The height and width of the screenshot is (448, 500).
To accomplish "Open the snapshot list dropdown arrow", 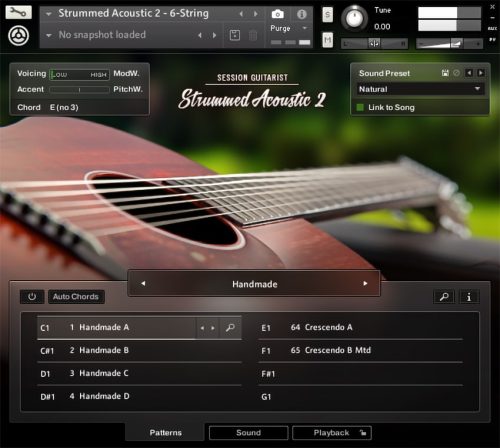I will [49, 35].
